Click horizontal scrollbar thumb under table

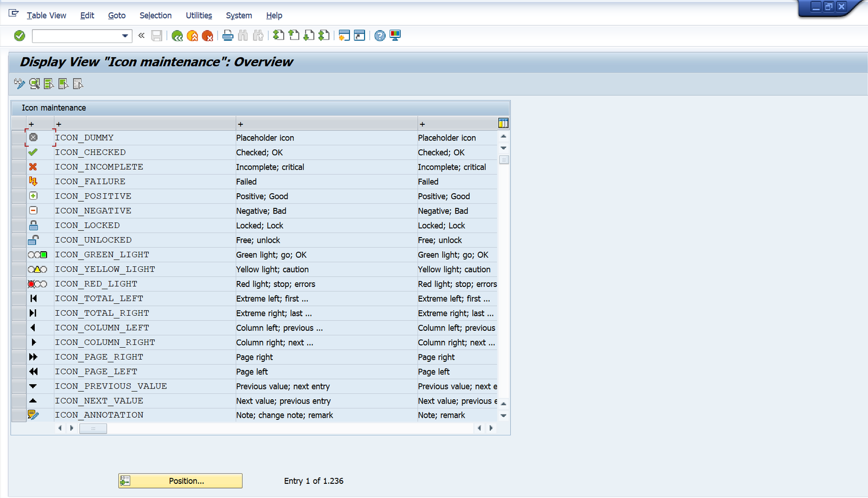93,429
